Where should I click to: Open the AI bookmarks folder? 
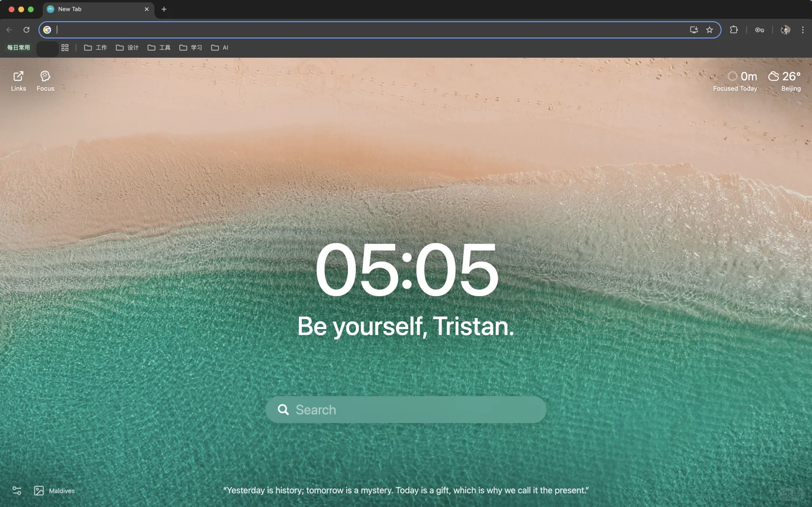[x=220, y=47]
